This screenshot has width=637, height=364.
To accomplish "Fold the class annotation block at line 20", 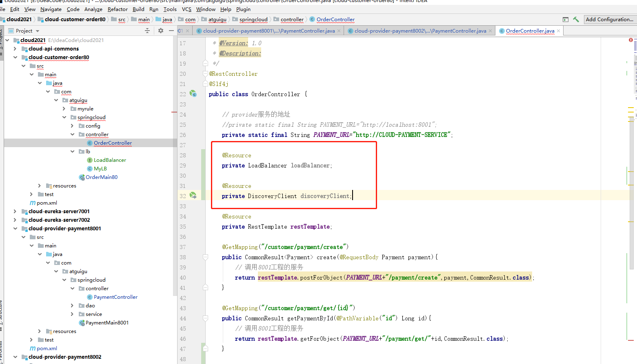I will click(206, 74).
